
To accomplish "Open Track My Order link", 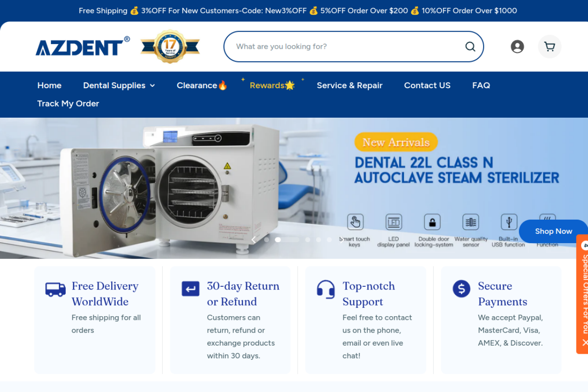I will click(68, 104).
